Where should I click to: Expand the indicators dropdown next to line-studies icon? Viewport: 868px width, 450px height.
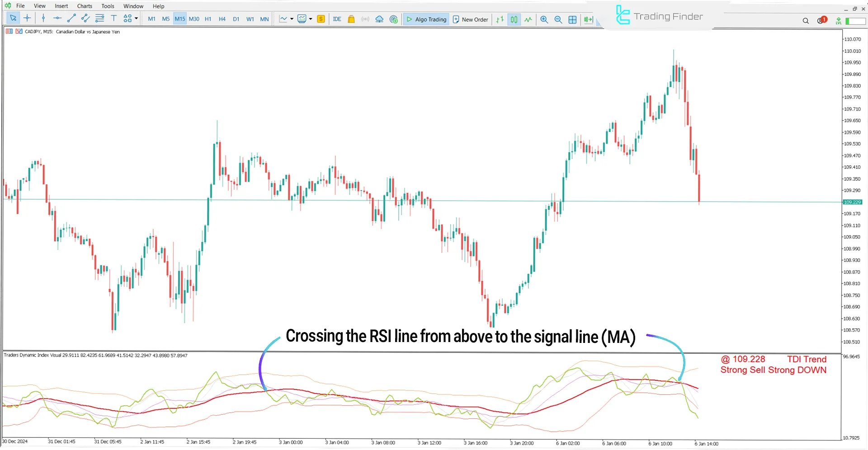point(292,19)
